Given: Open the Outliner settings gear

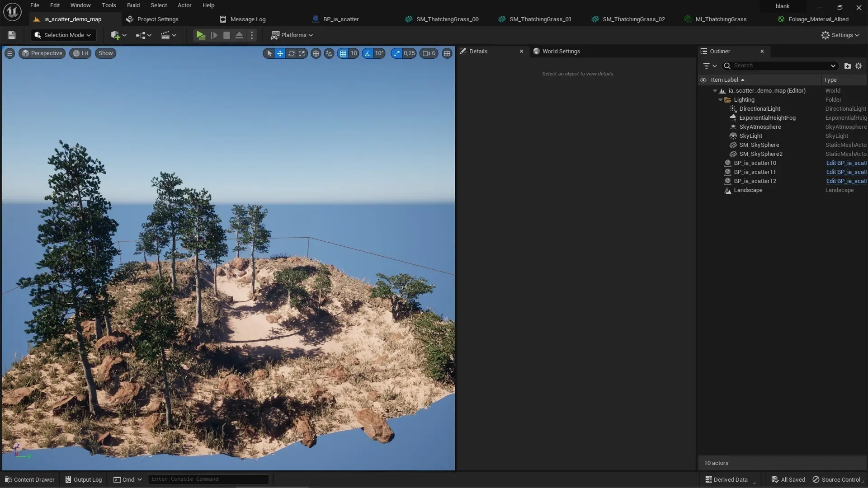Looking at the screenshot, I should [859, 66].
